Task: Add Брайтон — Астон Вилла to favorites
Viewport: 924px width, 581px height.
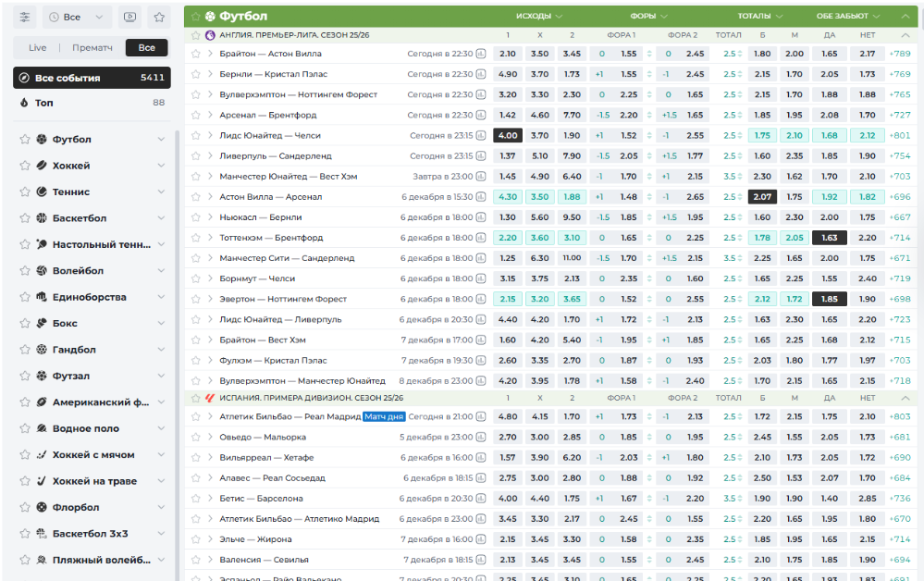Action: tap(196, 54)
